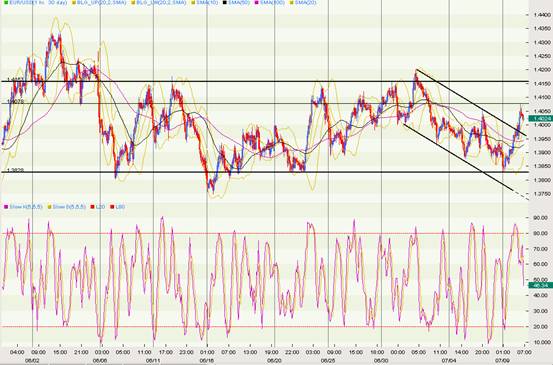The width and height of the screenshot is (553, 365).
Task: Click the green stochastic value tag 46.34
Action: [540, 285]
